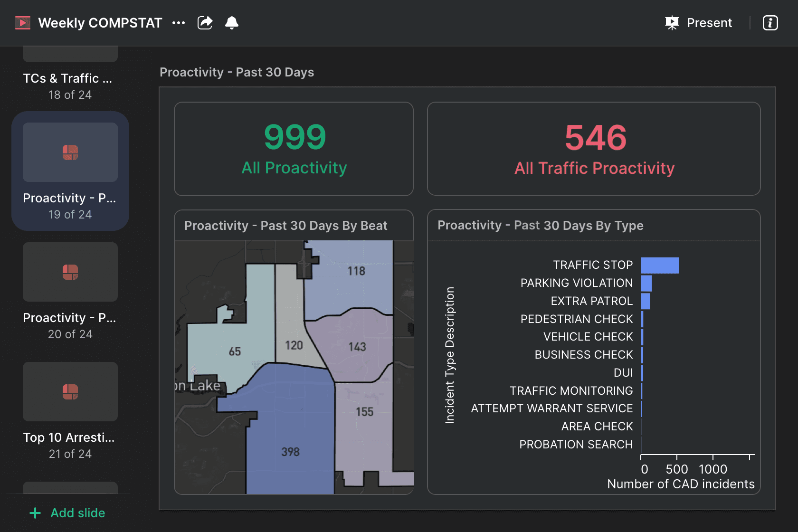Click dashboard icon on slide 21 thumbnail

(x=70, y=392)
